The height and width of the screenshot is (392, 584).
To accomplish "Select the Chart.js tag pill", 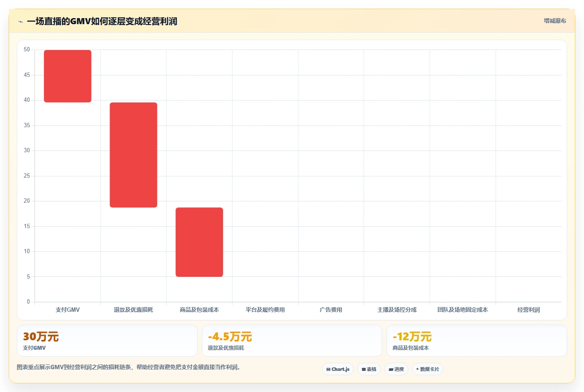I will [x=338, y=369].
